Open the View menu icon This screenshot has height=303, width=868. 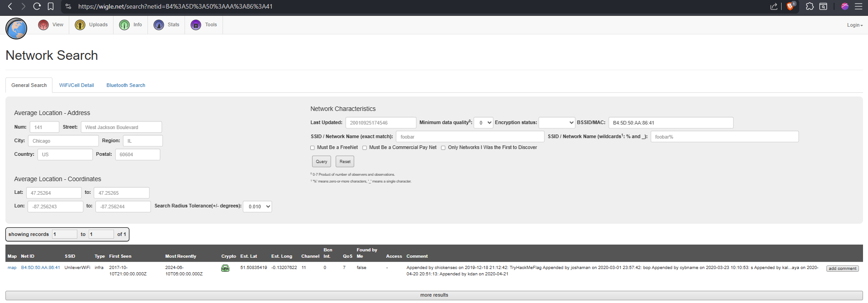click(43, 25)
